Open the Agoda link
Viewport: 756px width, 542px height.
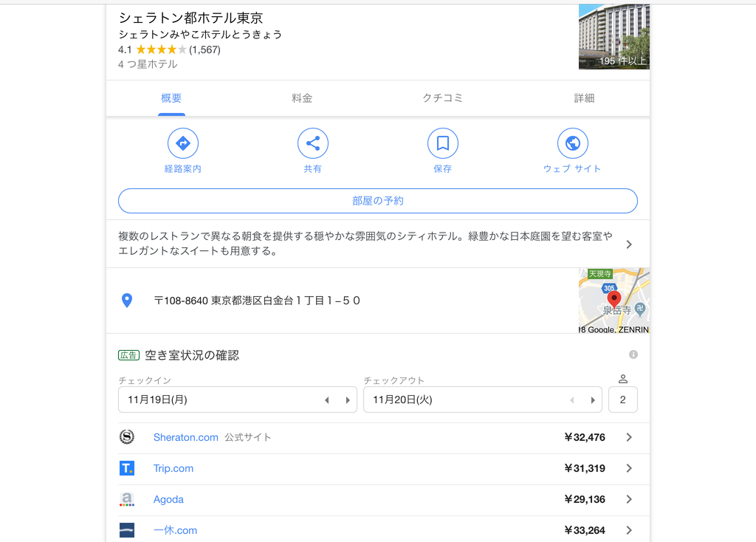tap(168, 499)
